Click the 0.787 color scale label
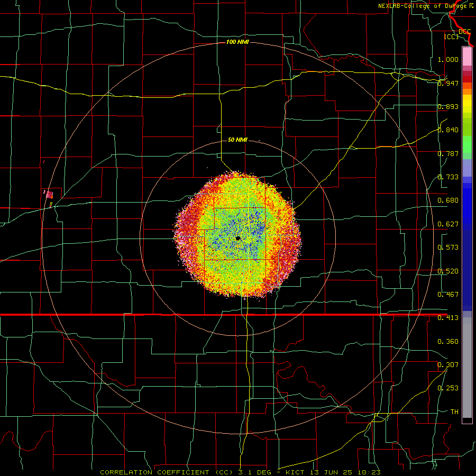Image resolution: width=476 pixels, height=476 pixels. tap(448, 153)
